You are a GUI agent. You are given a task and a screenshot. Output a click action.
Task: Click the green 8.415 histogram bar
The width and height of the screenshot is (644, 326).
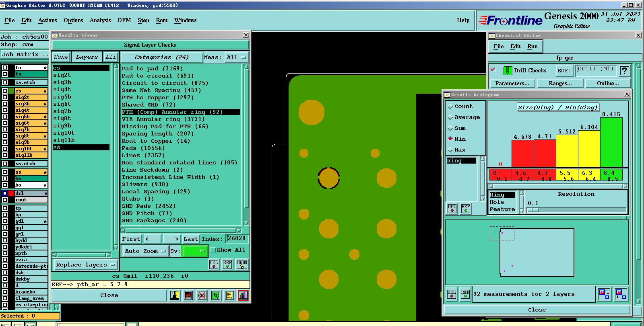[x=611, y=142]
